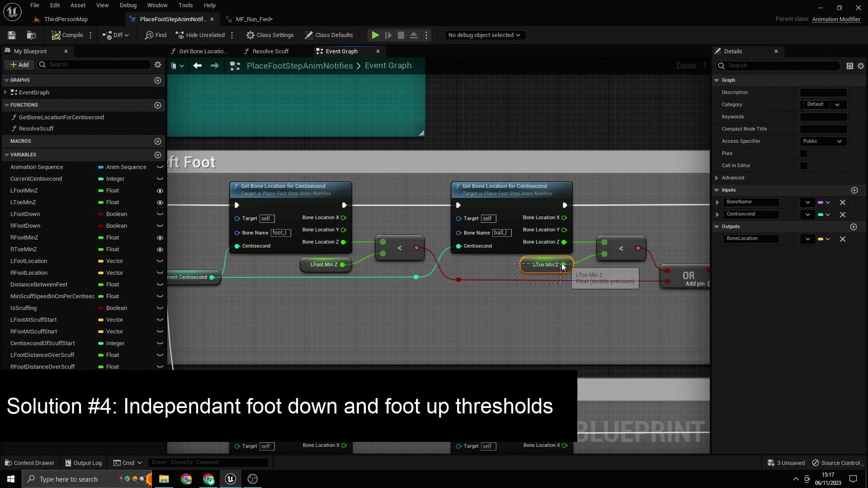Screen dimensions: 868x488
Task: Open Class Settings
Action: coord(270,35)
